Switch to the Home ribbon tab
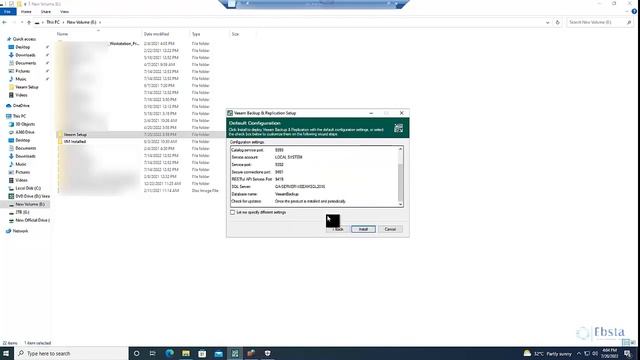Image resolution: width=640 pixels, height=360 pixels. pyautogui.click(x=26, y=11)
